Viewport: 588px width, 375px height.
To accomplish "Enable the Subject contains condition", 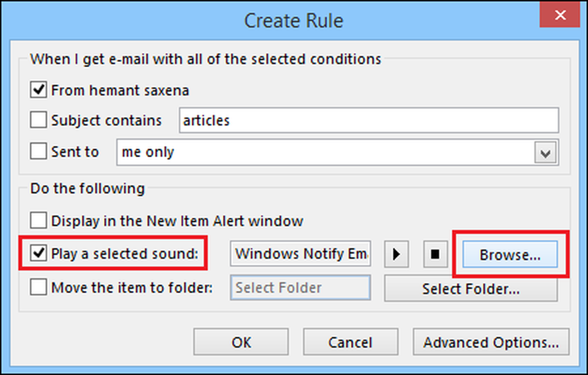I will coord(39,121).
